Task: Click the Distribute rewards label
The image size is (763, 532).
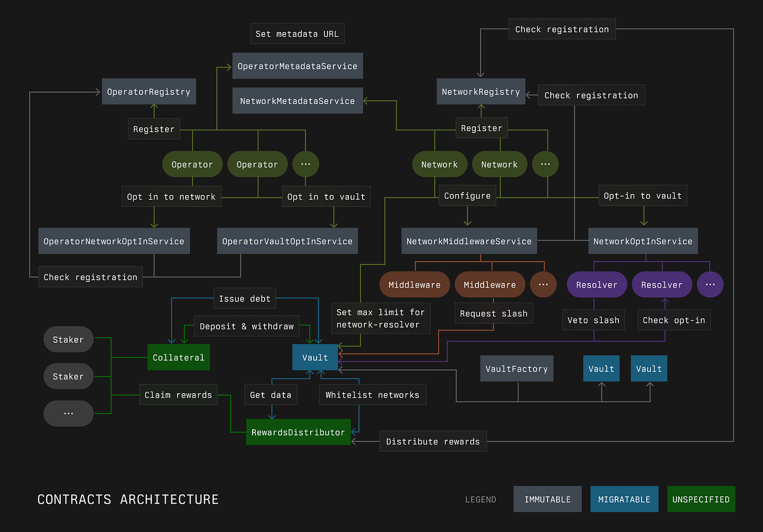Action: click(x=433, y=441)
